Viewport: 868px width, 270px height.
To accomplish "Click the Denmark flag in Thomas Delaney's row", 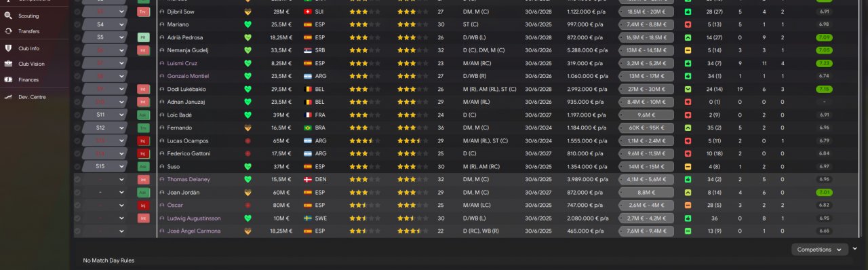I will click(x=308, y=179).
